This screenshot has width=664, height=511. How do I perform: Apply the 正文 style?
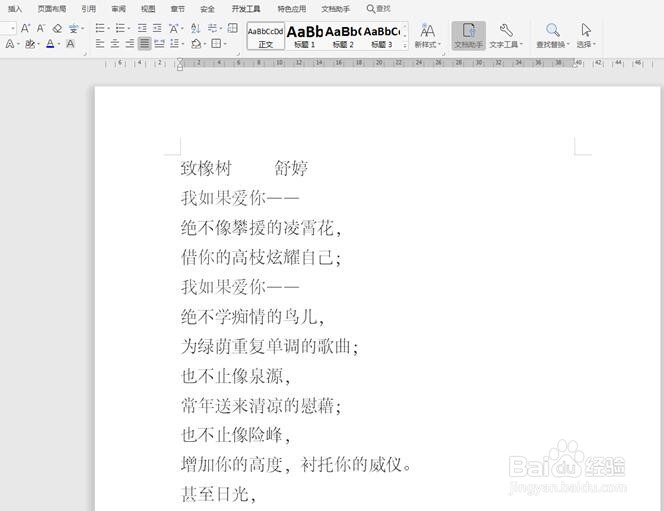(266, 36)
